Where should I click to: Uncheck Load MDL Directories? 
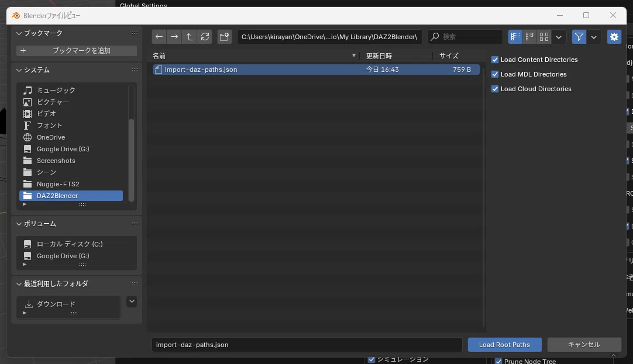pos(495,74)
